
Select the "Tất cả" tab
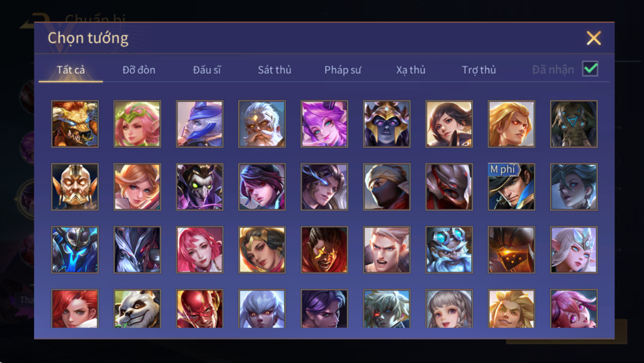click(71, 70)
